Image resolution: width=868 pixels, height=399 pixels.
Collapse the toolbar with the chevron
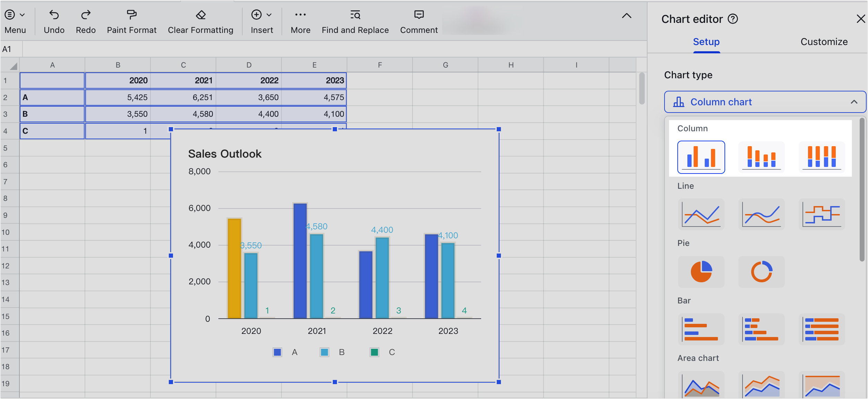(626, 16)
